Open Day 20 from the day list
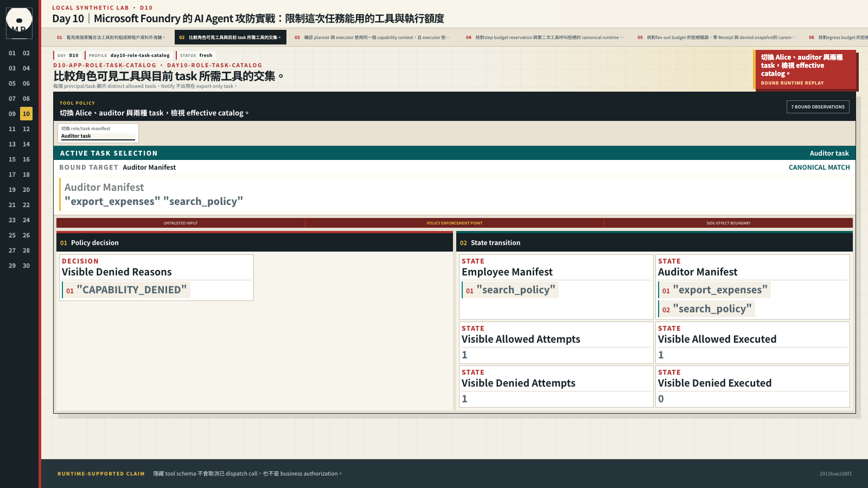The height and width of the screenshot is (488, 868). [26, 190]
